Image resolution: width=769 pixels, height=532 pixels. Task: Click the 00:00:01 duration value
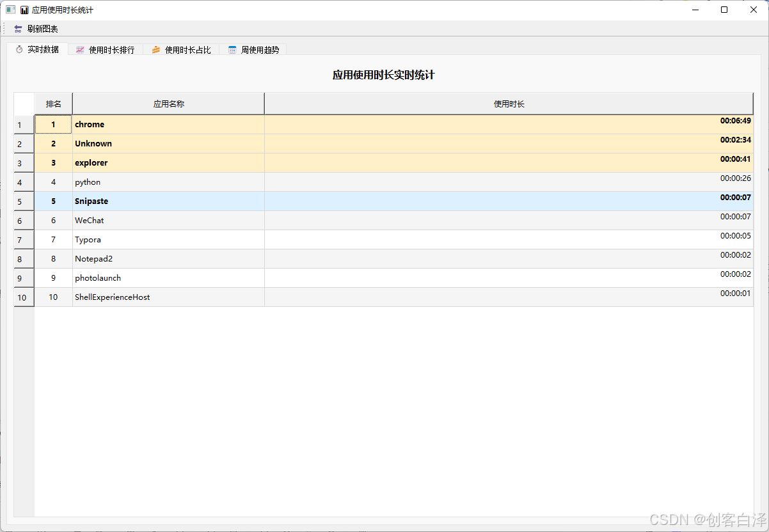coord(736,293)
